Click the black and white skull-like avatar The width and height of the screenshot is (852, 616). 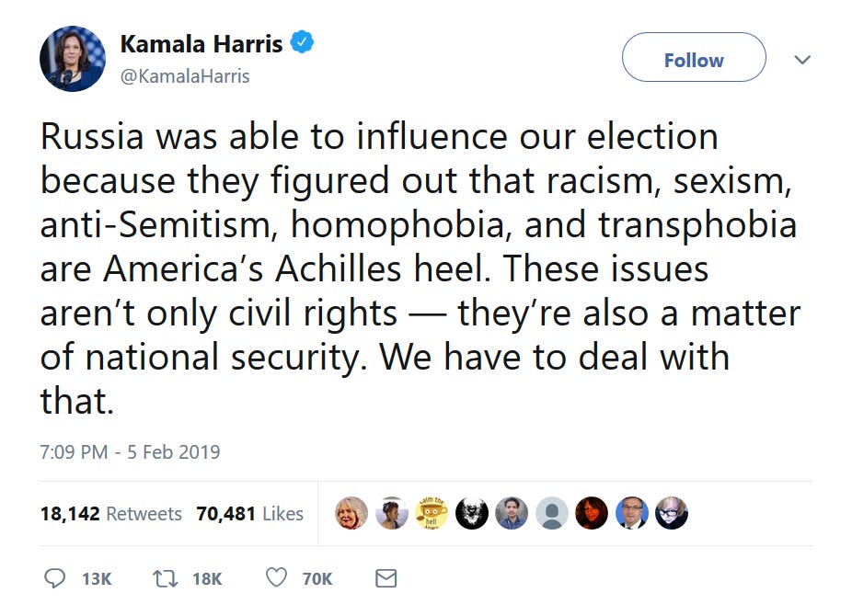tap(471, 512)
